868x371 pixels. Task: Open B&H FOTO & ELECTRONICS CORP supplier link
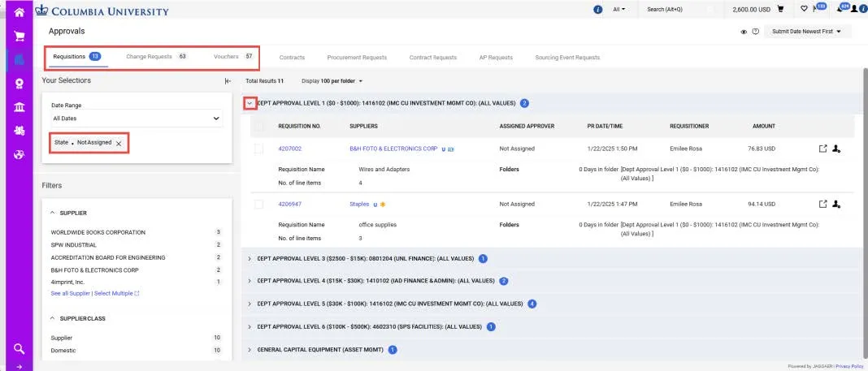(393, 149)
